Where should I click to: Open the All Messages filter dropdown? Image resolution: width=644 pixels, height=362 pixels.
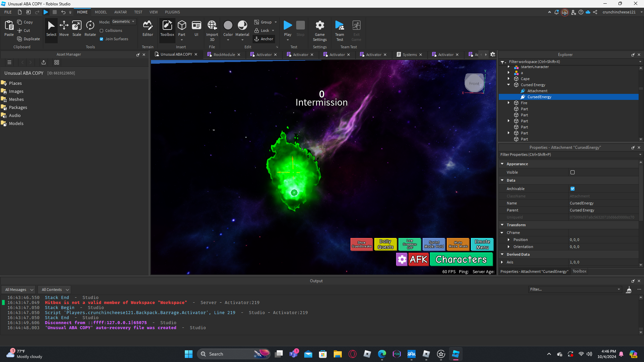point(19,290)
